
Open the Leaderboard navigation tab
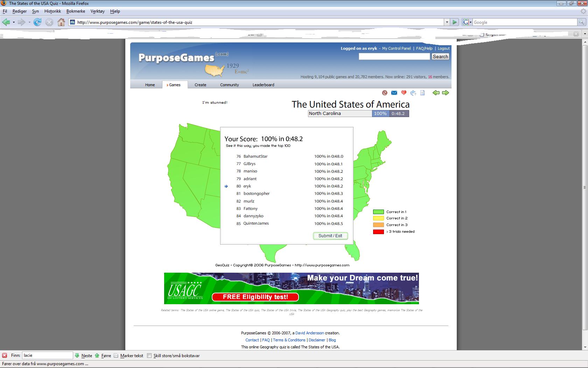point(263,85)
